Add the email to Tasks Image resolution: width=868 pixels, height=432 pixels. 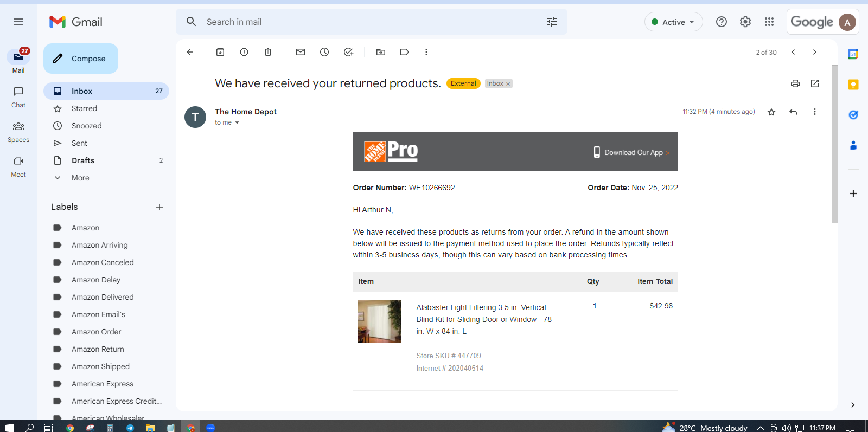pyautogui.click(x=348, y=52)
